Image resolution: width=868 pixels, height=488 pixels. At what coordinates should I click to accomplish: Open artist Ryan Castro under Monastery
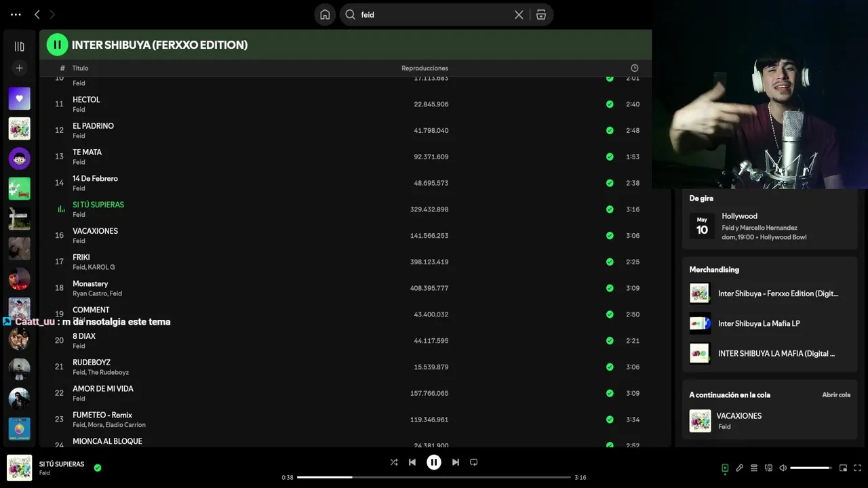[90, 293]
